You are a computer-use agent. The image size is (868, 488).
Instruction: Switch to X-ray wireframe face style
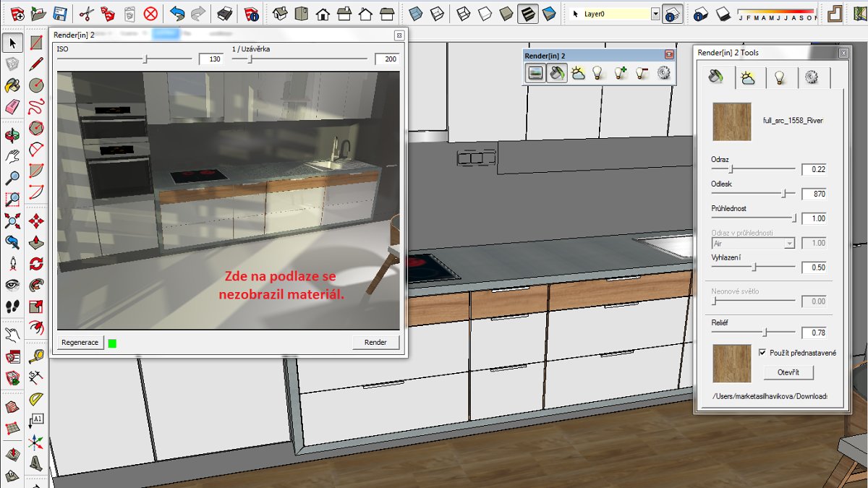click(416, 13)
